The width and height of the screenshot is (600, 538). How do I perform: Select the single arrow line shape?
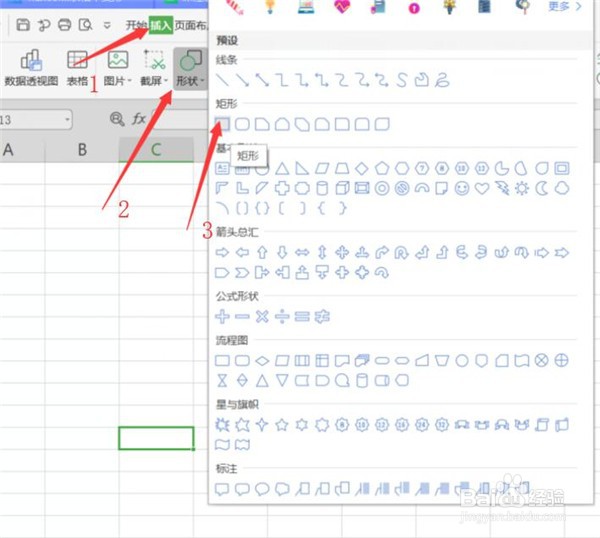pos(242,80)
